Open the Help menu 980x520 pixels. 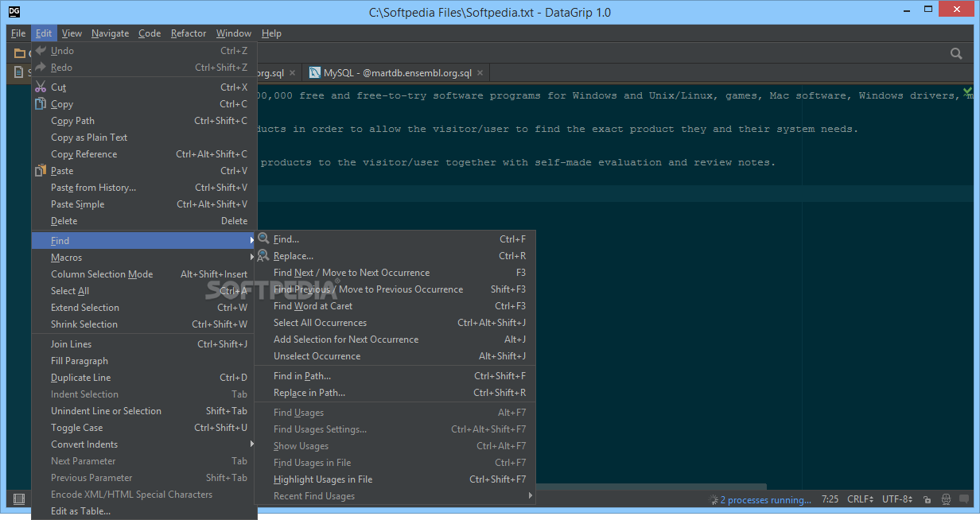271,33
